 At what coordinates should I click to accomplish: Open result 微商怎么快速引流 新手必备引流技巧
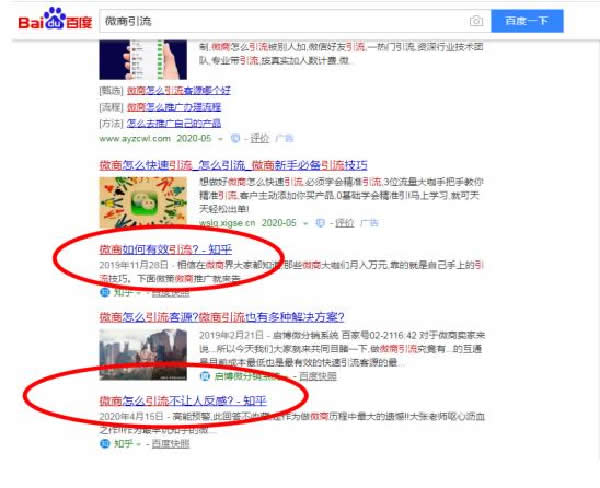232,165
